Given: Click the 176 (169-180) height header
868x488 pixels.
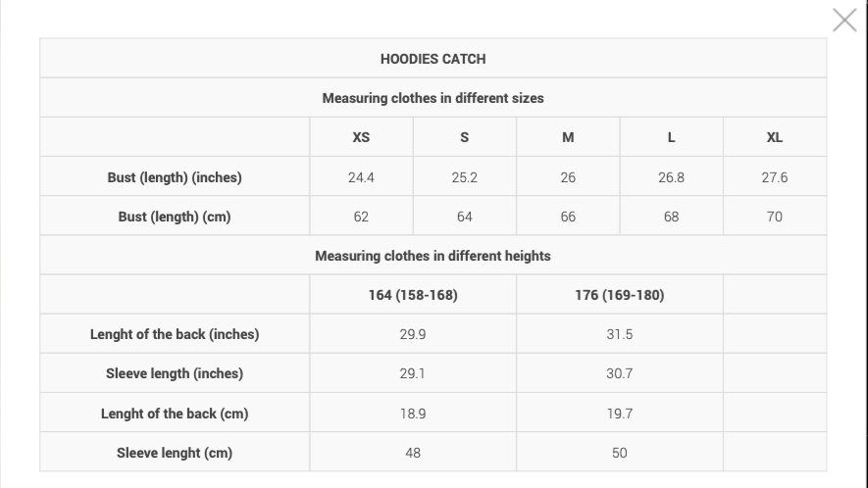Looking at the screenshot, I should 620,295.
